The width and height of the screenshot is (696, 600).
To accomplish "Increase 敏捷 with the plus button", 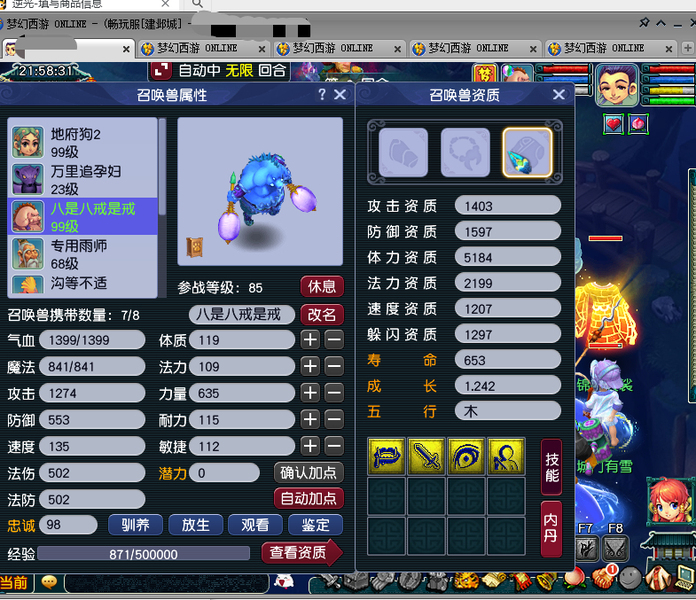I will click(x=310, y=446).
